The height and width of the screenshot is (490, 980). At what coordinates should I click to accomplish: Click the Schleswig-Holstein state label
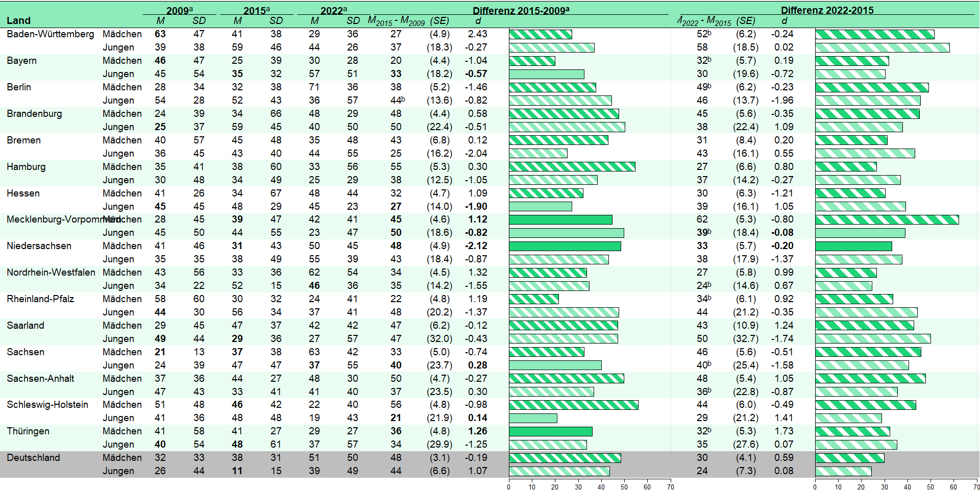47,405
